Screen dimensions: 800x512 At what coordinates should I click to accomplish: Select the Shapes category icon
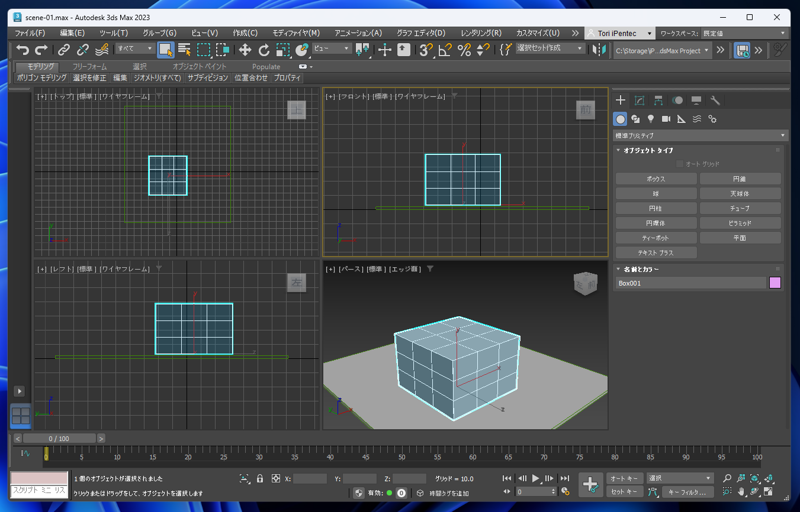coord(635,119)
